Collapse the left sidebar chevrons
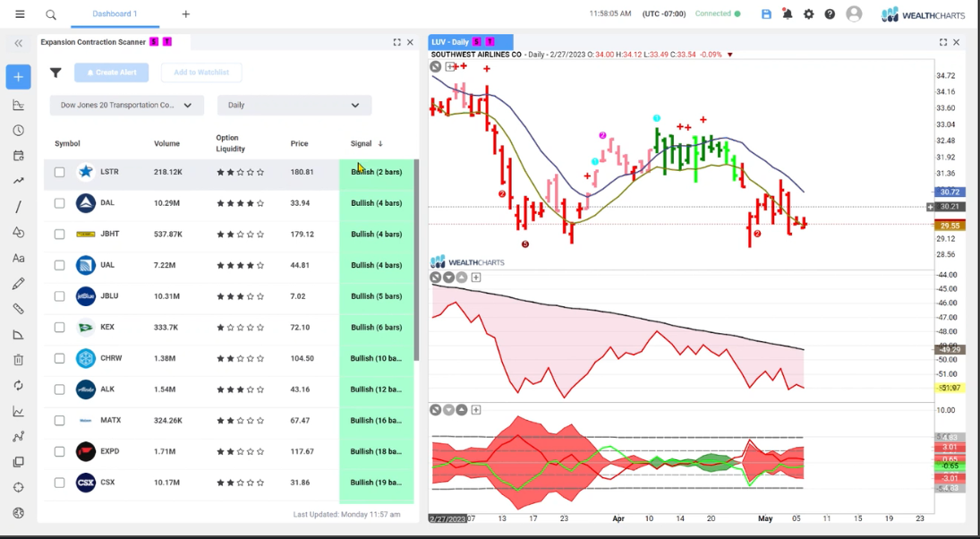This screenshot has height=539, width=980. pyautogui.click(x=18, y=43)
